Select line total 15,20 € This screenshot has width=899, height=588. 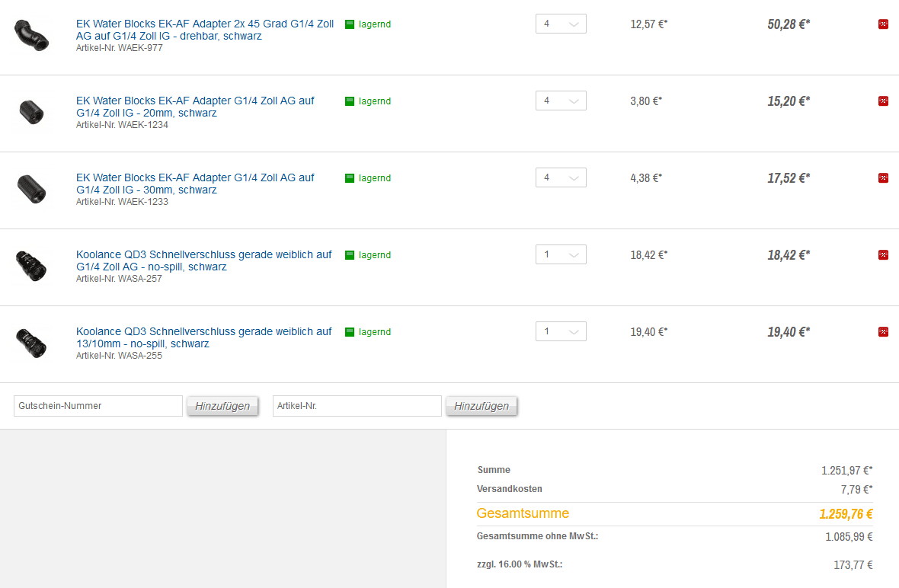(789, 101)
